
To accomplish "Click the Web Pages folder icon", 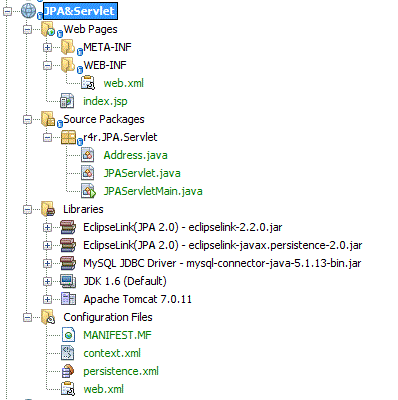I will click(x=48, y=29).
